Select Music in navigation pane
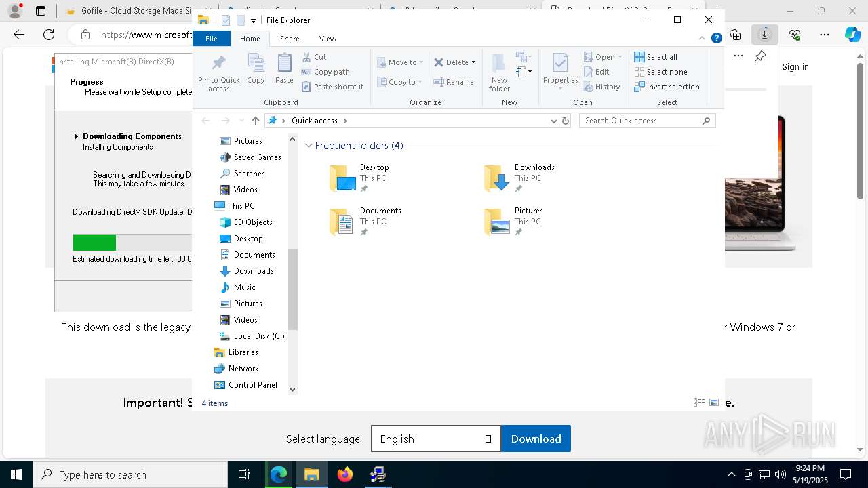868x488 pixels. (x=238, y=287)
